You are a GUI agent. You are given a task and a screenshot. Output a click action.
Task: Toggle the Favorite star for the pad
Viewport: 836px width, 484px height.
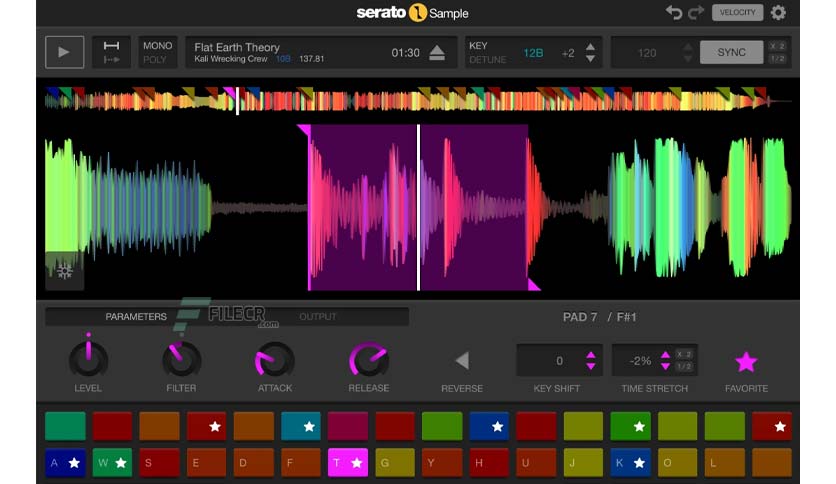click(x=746, y=362)
